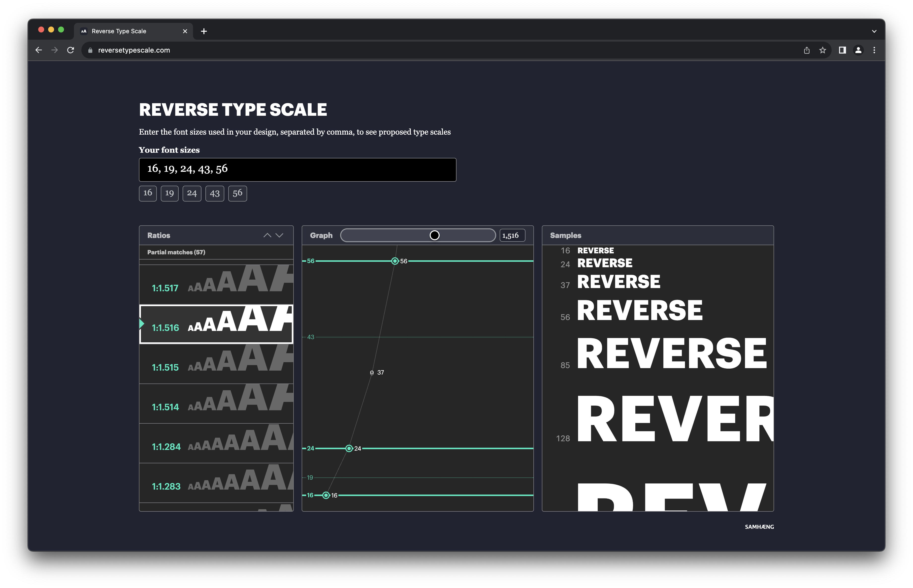The image size is (913, 588).
Task: Click the 43 font size chip
Action: pos(214,193)
